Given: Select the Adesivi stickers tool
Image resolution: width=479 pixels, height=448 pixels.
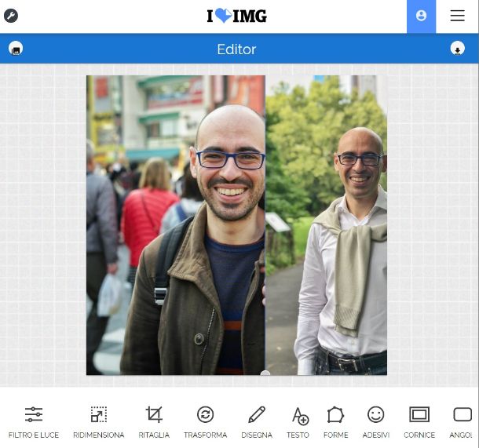Looking at the screenshot, I should (x=376, y=422).
